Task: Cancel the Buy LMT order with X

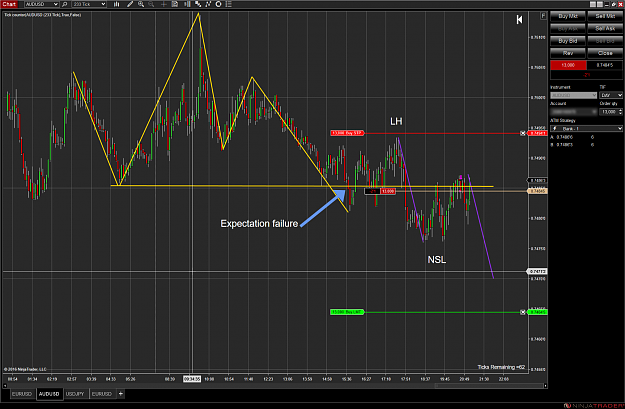Action: 523,312
